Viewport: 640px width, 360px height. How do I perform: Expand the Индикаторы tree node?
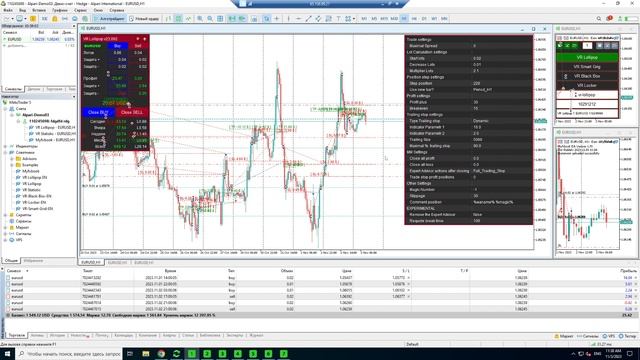5,146
